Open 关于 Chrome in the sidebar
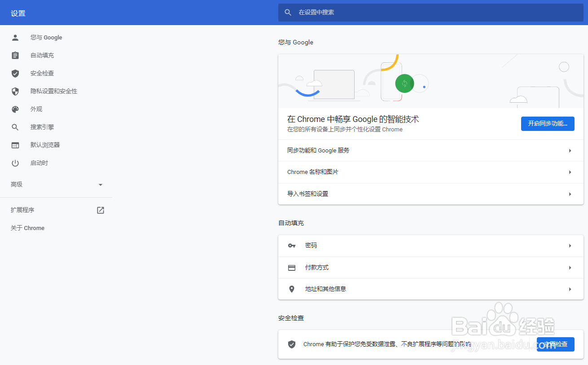 (x=27, y=228)
